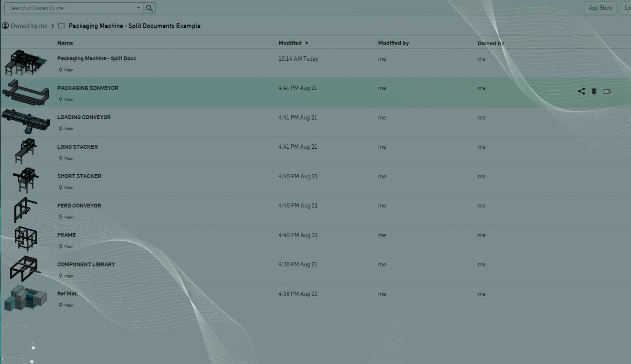631x364 pixels.
Task: Open SHORT STACKER document
Action: 79,176
